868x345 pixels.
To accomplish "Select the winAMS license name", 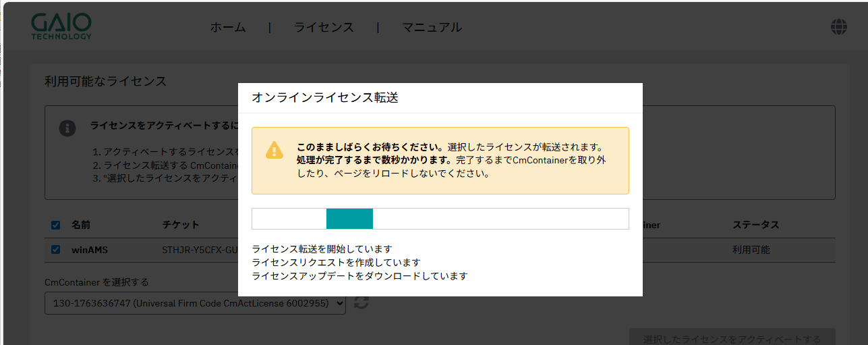I will point(90,250).
